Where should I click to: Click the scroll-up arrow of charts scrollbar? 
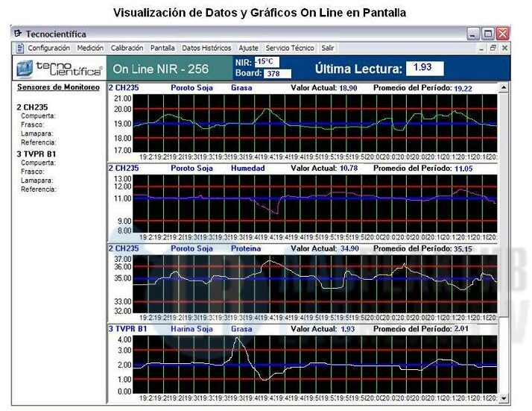(x=503, y=88)
